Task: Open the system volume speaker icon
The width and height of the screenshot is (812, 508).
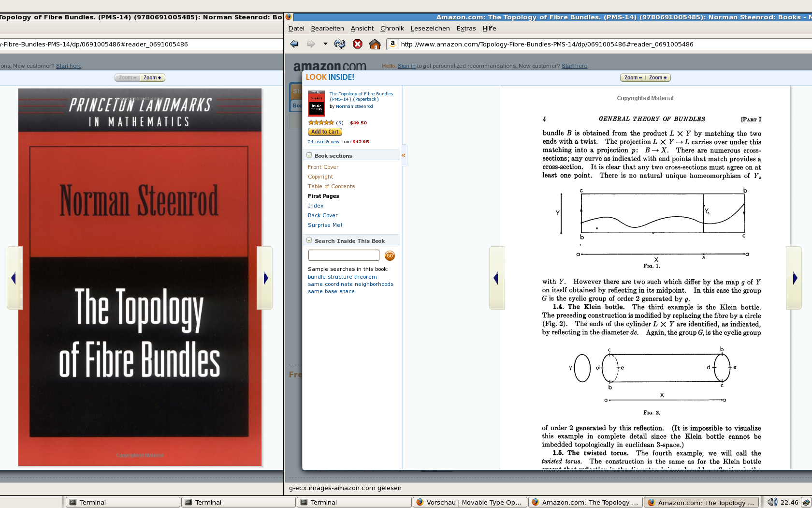Action: [x=772, y=502]
